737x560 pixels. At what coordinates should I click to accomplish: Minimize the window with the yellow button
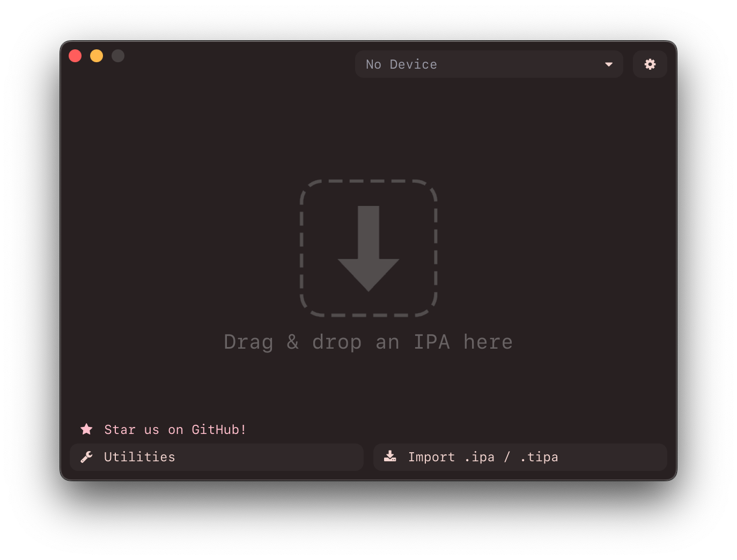97,55
